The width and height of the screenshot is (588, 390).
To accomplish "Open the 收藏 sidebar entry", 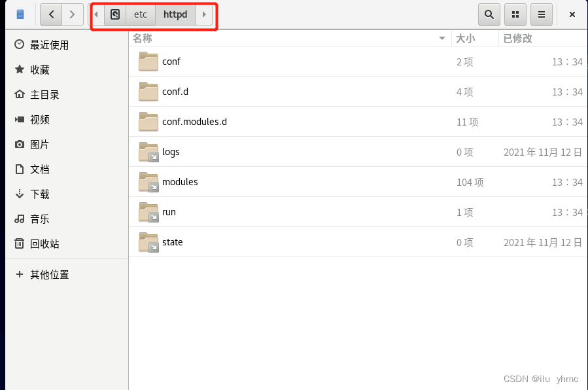I will coord(42,69).
